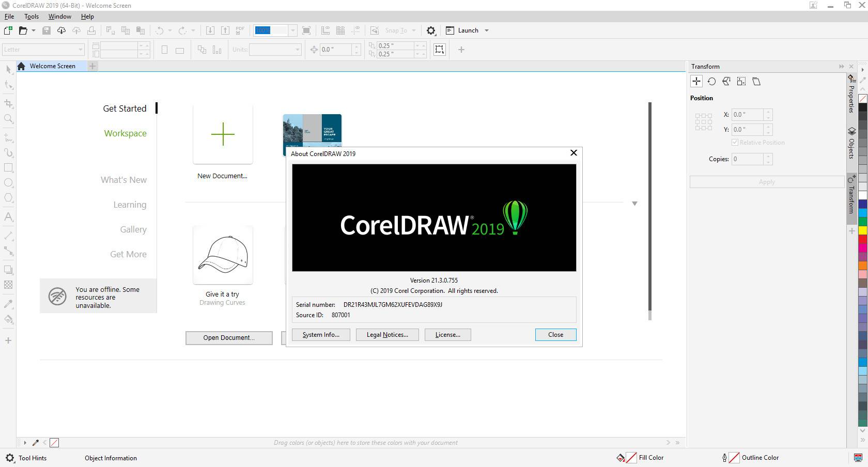Click the License button
The height and width of the screenshot is (467, 868).
coord(447,335)
